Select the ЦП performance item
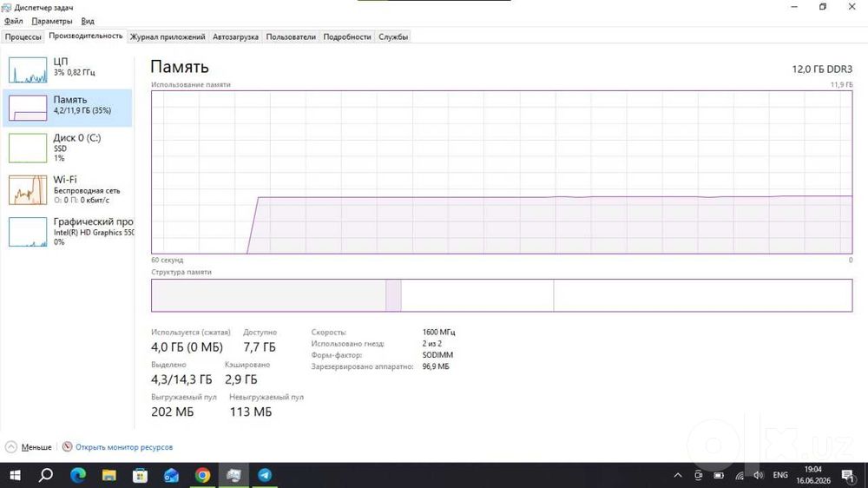This screenshot has height=488, width=868. pyautogui.click(x=68, y=69)
